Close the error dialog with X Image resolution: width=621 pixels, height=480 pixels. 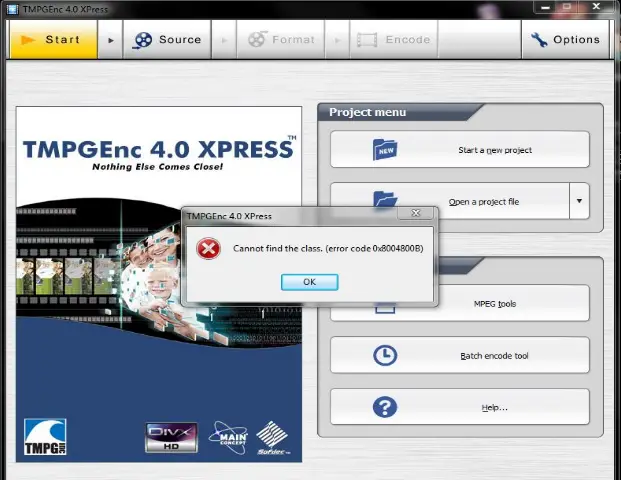(x=416, y=214)
